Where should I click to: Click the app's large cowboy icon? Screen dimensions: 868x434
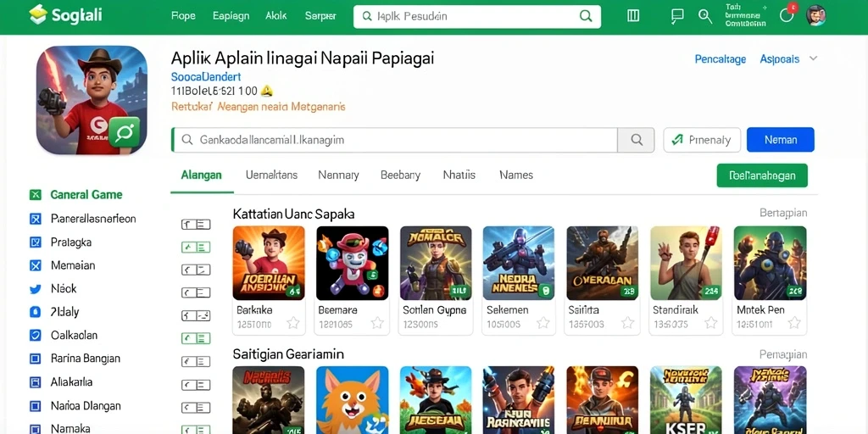[x=92, y=100]
